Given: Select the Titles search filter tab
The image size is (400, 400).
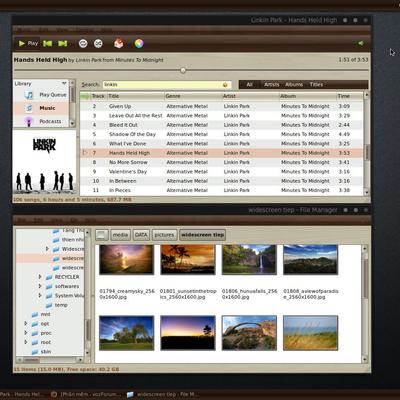Looking at the screenshot, I should [316, 84].
